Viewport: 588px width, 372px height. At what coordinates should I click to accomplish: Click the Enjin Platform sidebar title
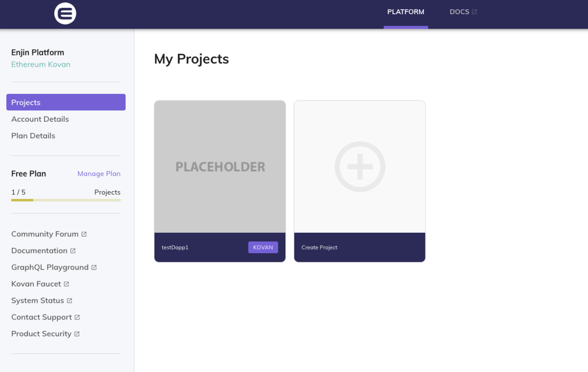[x=38, y=52]
